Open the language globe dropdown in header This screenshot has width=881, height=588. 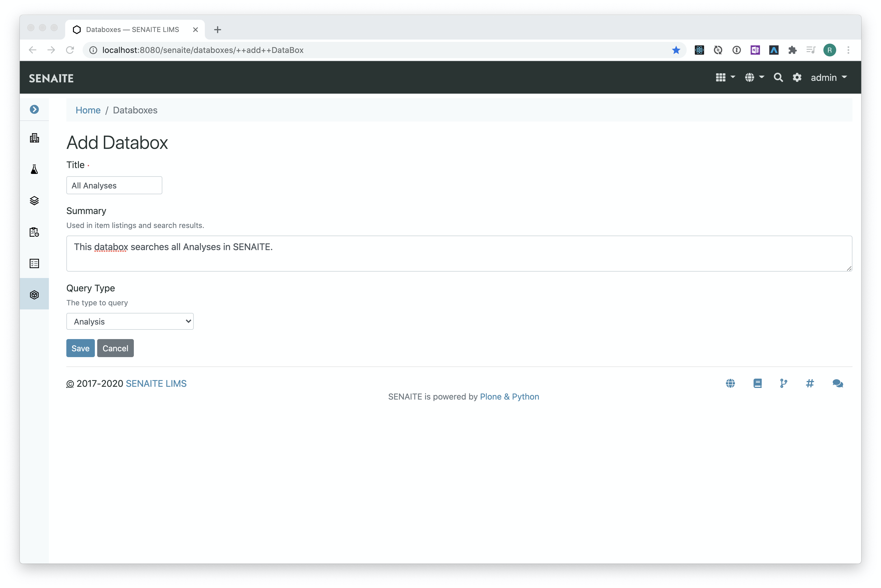coord(754,78)
